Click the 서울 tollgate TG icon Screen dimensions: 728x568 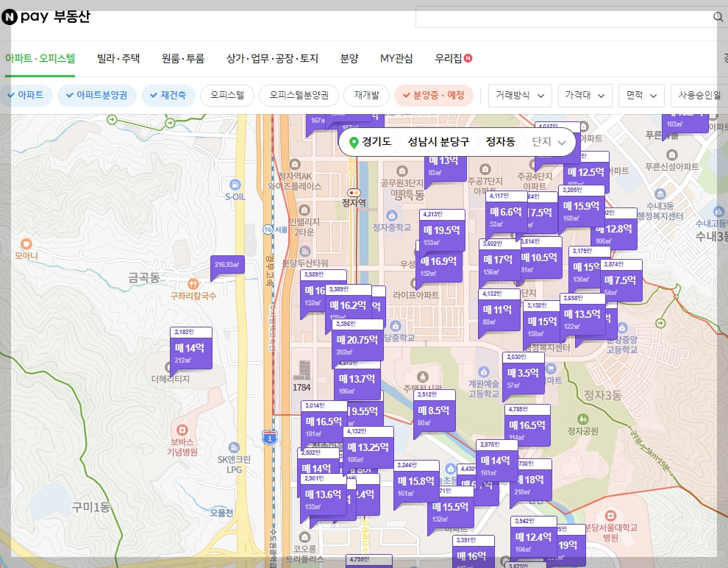[x=268, y=230]
